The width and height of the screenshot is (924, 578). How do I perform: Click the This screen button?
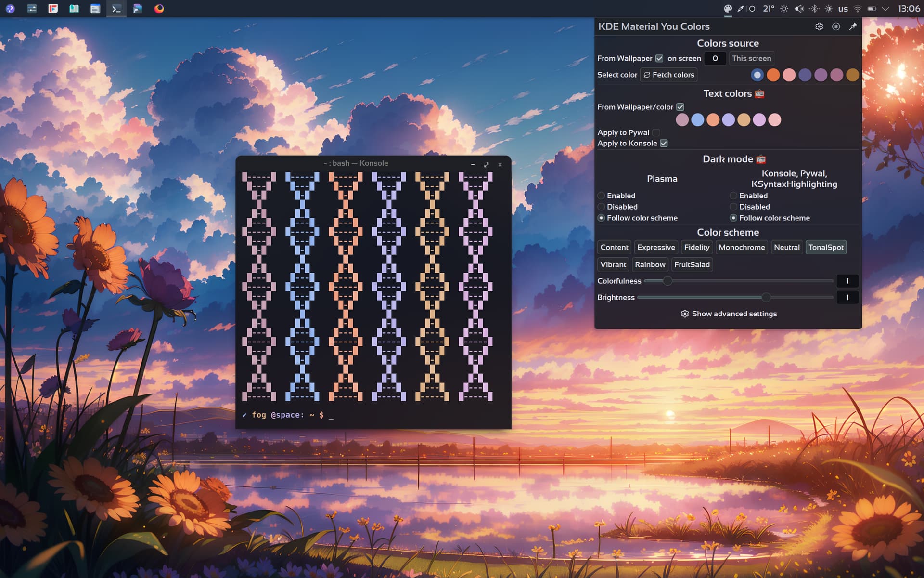point(751,58)
